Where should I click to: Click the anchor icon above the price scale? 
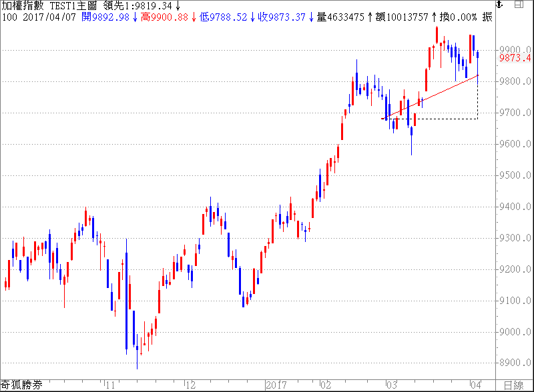point(499,4)
